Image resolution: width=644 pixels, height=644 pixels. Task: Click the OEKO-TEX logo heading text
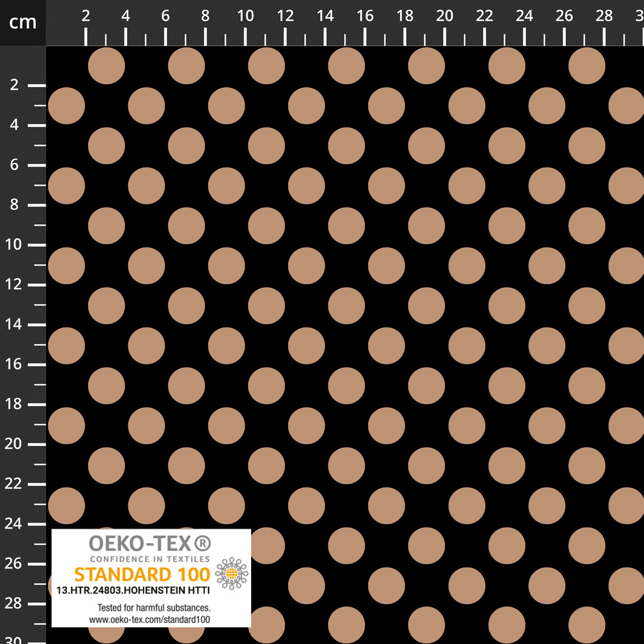pyautogui.click(x=140, y=544)
